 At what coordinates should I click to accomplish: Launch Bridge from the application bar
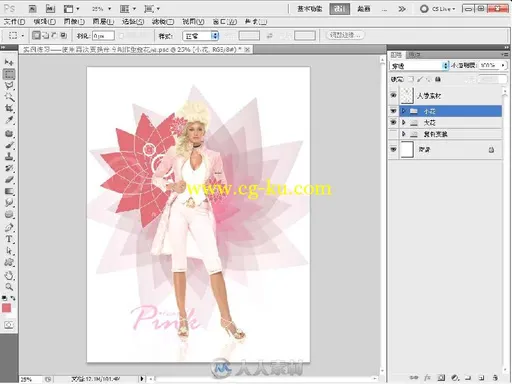tap(32, 9)
